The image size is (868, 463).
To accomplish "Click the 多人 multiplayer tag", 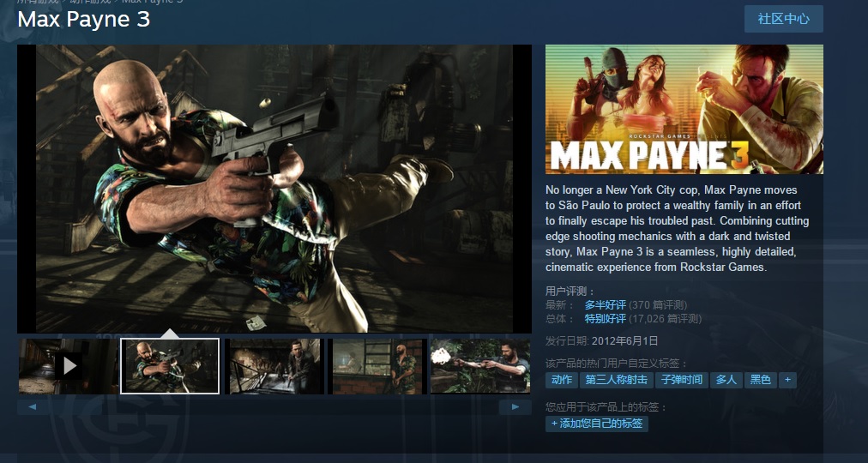I will coord(726,380).
